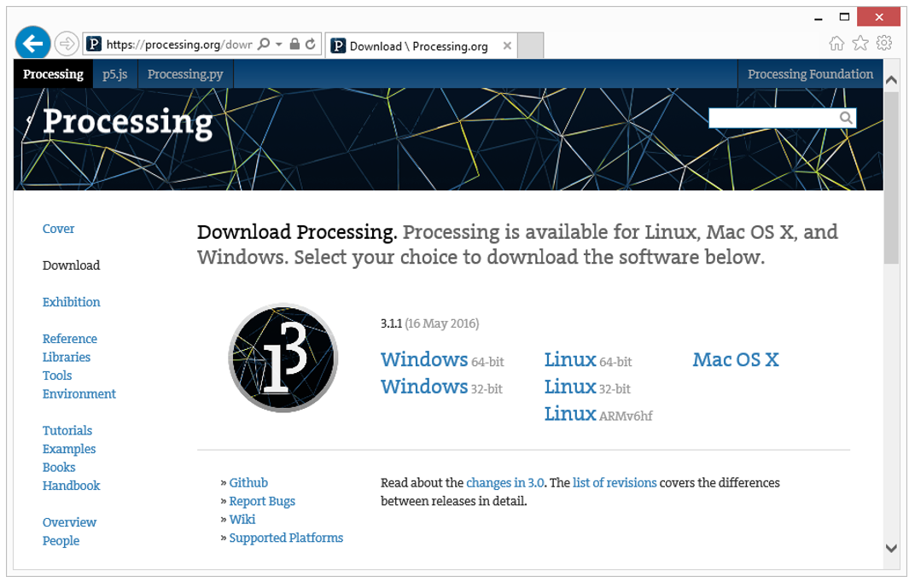915x588 pixels.
Task: Open the address bar autocomplete dropdown arrow
Action: 279,44
